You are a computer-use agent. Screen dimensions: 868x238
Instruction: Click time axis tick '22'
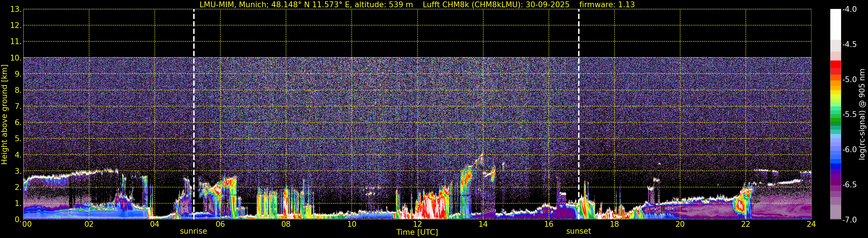click(x=746, y=224)
